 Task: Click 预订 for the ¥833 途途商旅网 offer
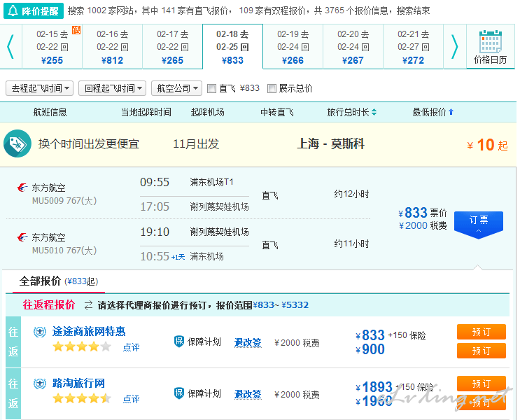tap(481, 332)
